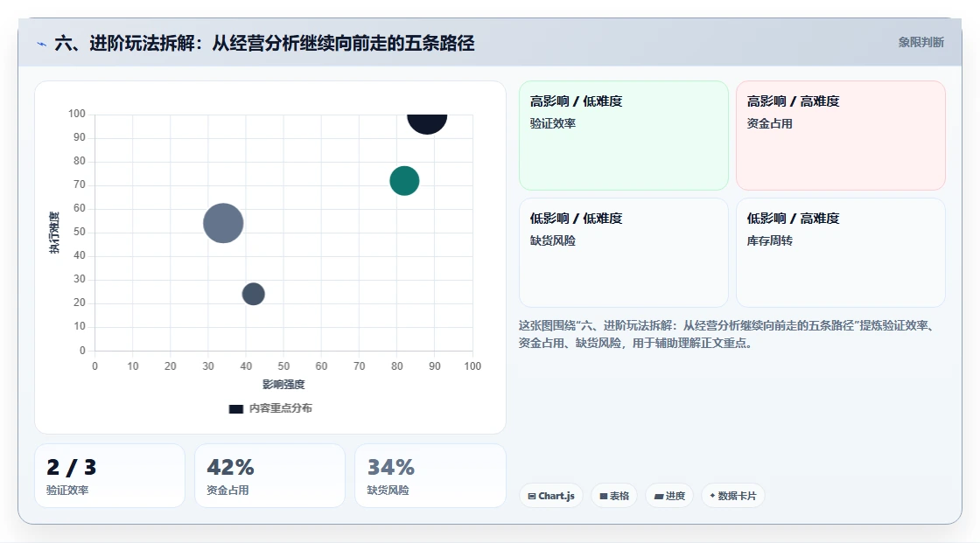
Task: Click the icon inside the Chart.js chip
Action: (532, 496)
